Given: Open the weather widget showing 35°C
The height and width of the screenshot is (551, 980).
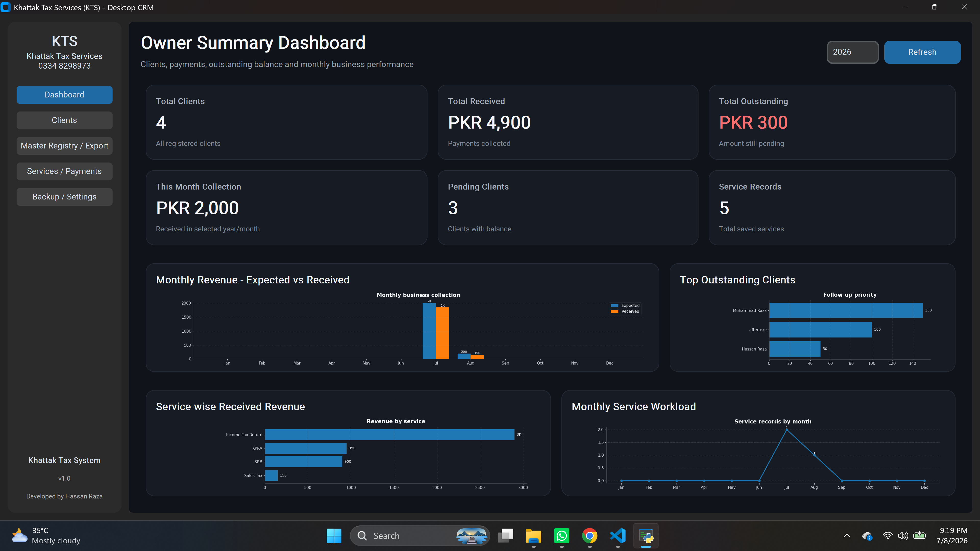Looking at the screenshot, I should 46,536.
